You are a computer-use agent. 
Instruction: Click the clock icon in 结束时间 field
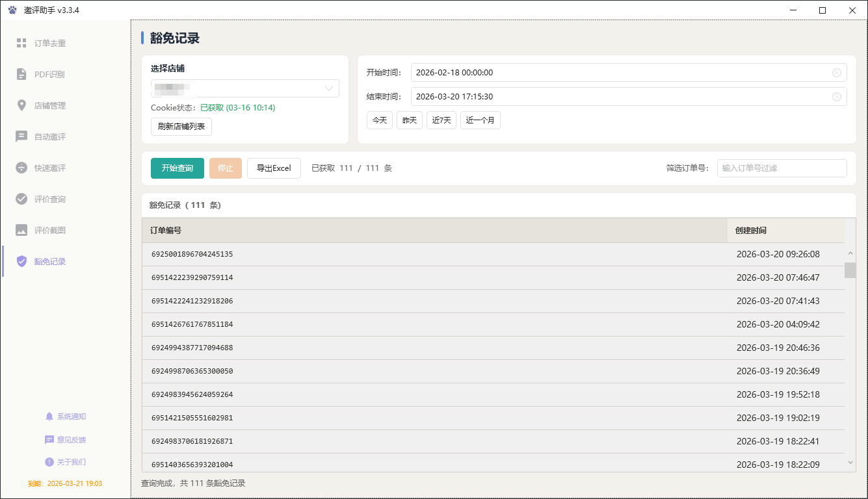pyautogui.click(x=837, y=97)
